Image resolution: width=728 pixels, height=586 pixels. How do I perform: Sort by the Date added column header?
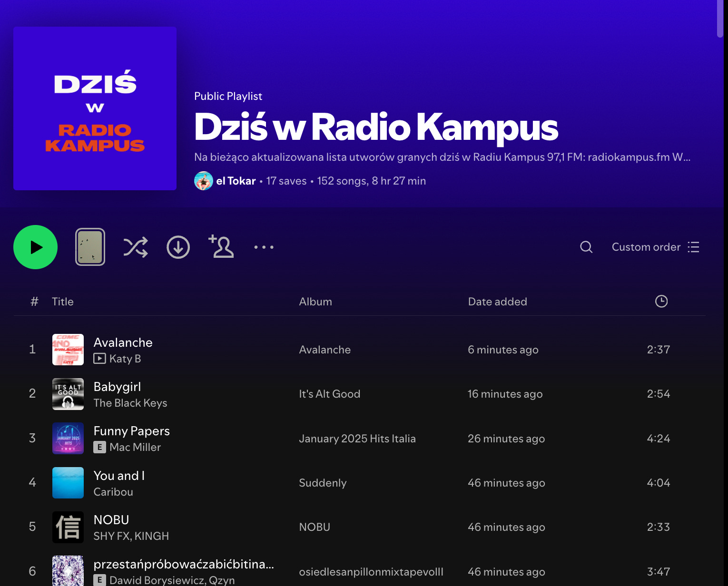tap(498, 302)
